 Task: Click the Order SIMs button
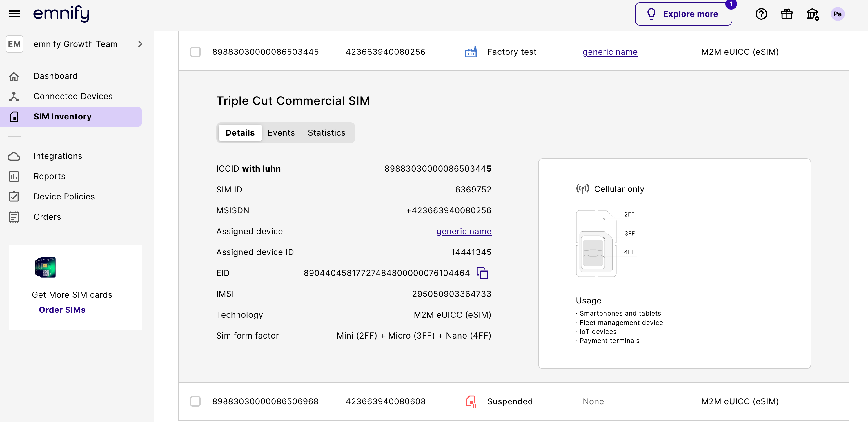(62, 309)
